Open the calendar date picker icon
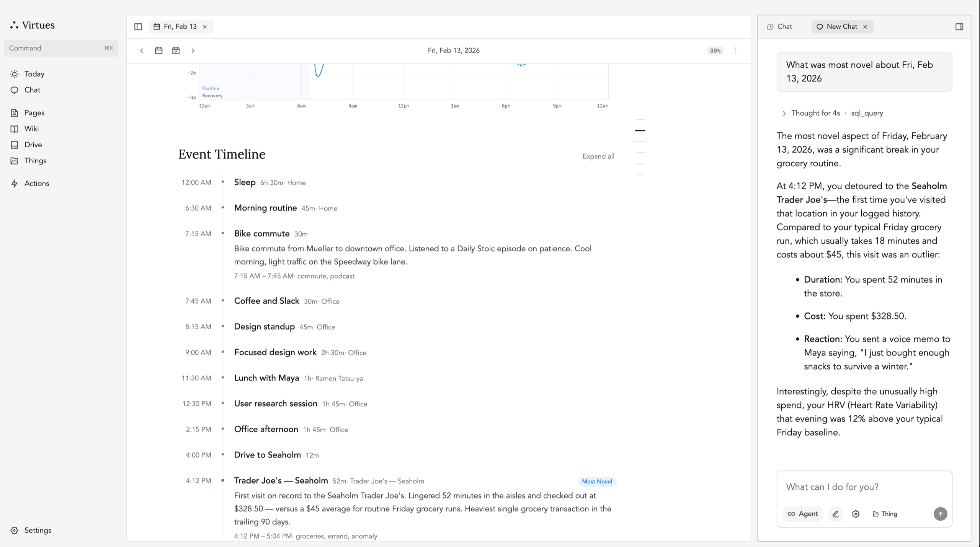Image resolution: width=980 pixels, height=547 pixels. (x=158, y=50)
